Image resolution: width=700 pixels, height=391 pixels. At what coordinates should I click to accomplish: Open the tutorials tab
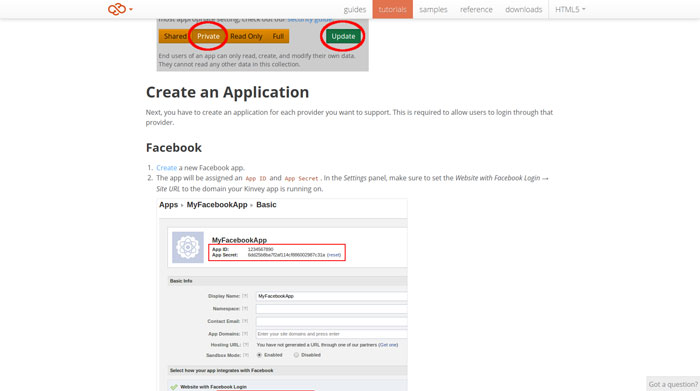(392, 9)
